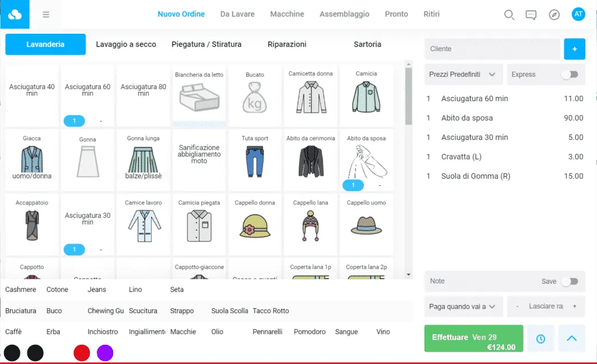Pick the red color swatch
The width and height of the screenshot is (597, 364).
click(82, 353)
